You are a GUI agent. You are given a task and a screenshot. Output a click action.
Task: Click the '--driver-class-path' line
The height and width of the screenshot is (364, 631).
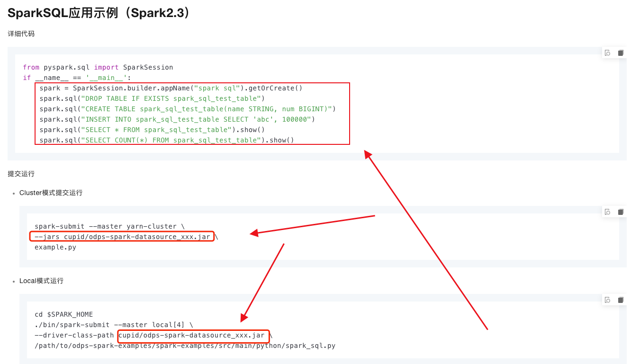pyautogui.click(x=153, y=335)
